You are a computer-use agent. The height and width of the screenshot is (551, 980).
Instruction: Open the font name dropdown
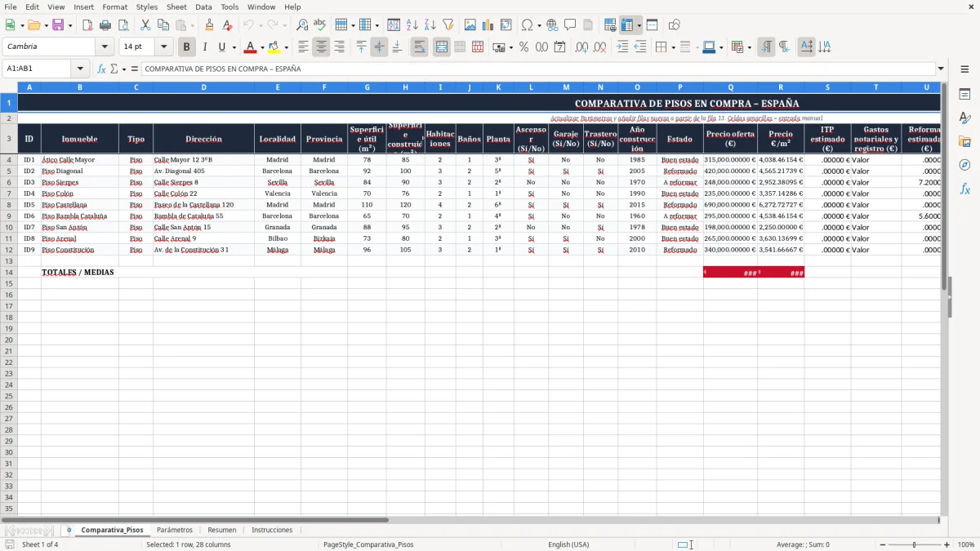click(105, 47)
